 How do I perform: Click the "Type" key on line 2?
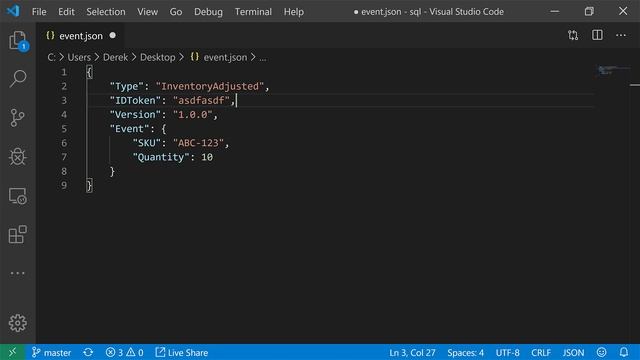(x=127, y=87)
